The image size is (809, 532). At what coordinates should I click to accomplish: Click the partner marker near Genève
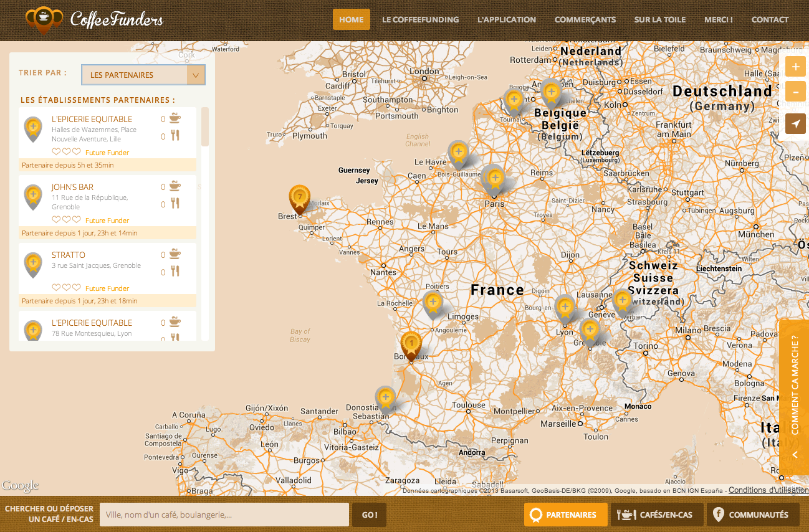tap(622, 303)
